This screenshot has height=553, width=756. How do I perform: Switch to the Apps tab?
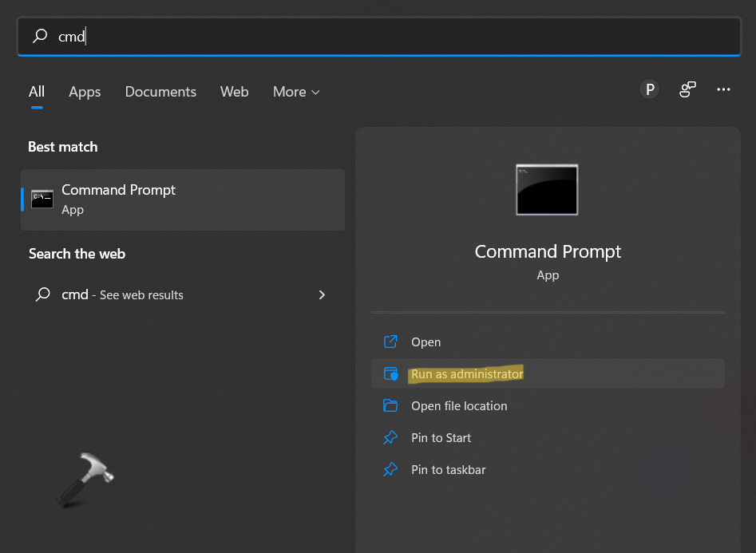(x=85, y=92)
